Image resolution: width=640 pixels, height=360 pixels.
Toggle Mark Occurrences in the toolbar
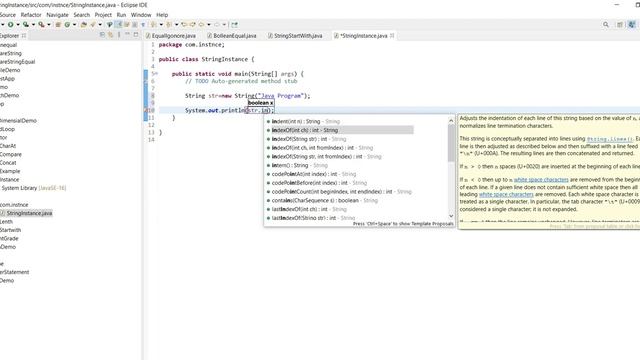tap(119, 24)
